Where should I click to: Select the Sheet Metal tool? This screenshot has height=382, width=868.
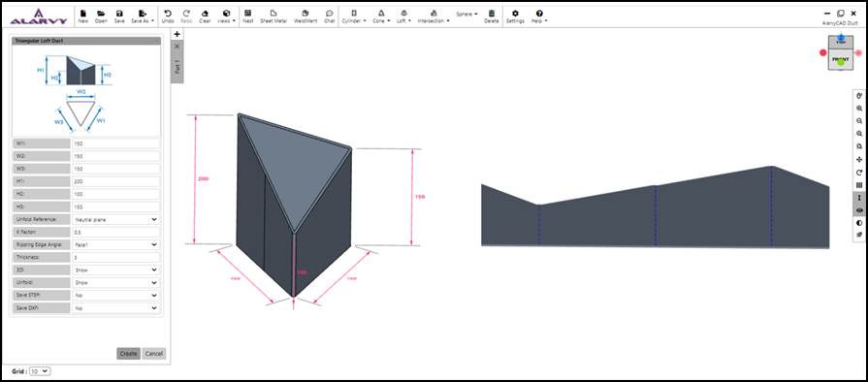[x=273, y=16]
